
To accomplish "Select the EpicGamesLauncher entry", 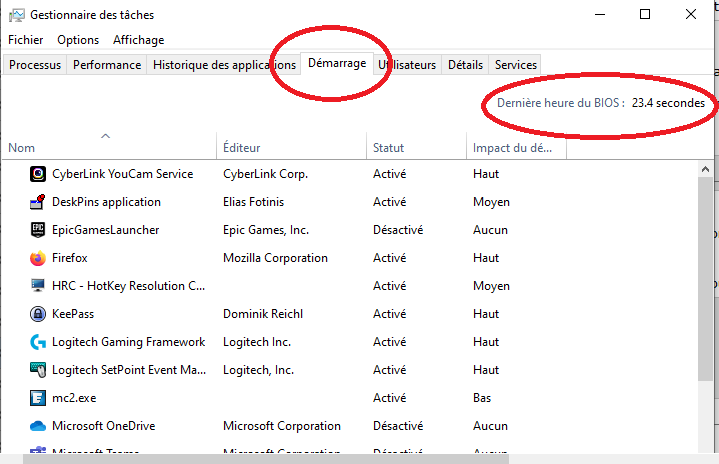I will coord(105,230).
